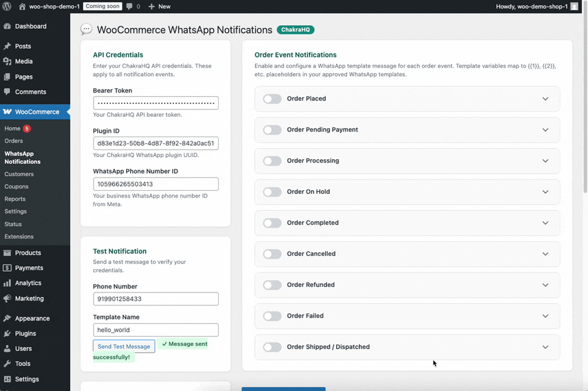This screenshot has width=588, height=391.
Task: Enable the Order Completed notification toggle
Action: [272, 223]
